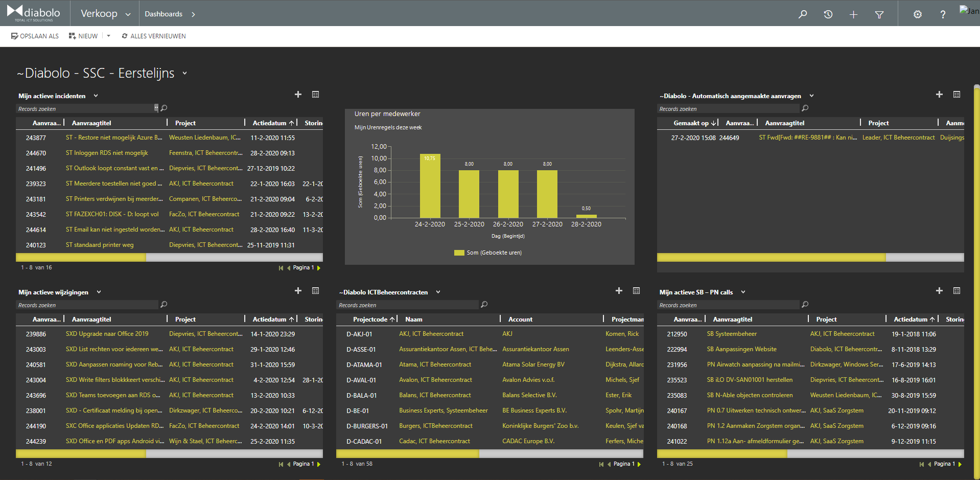Screen dimensions: 980x480
Task: Open the settings gear icon
Action: coord(918,14)
